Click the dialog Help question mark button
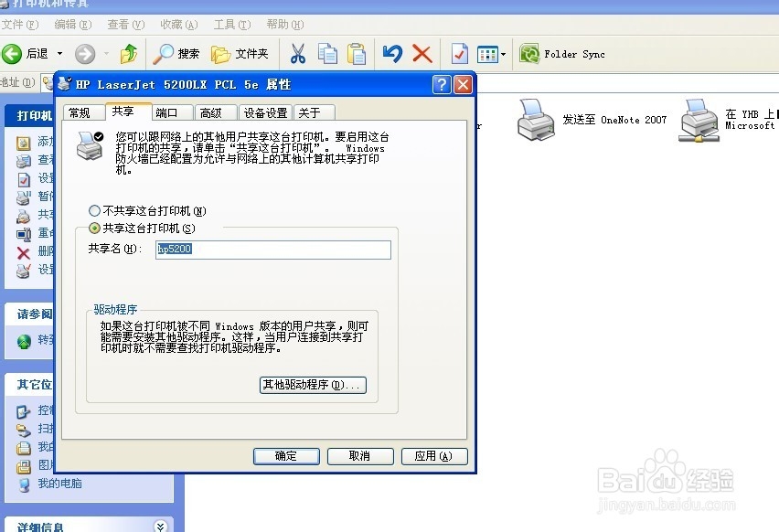 point(442,85)
